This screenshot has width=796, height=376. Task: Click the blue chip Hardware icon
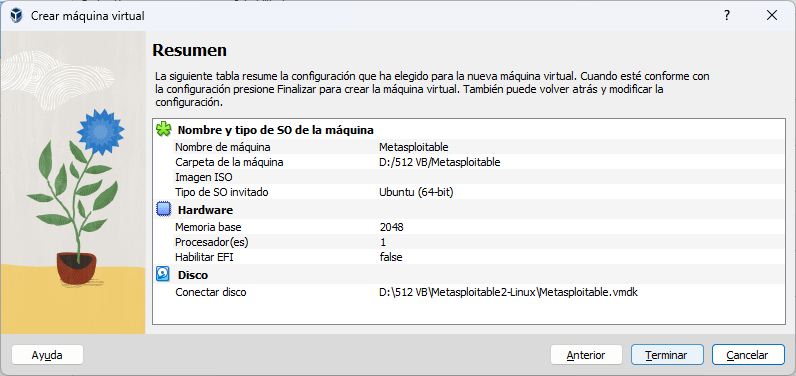pos(163,210)
